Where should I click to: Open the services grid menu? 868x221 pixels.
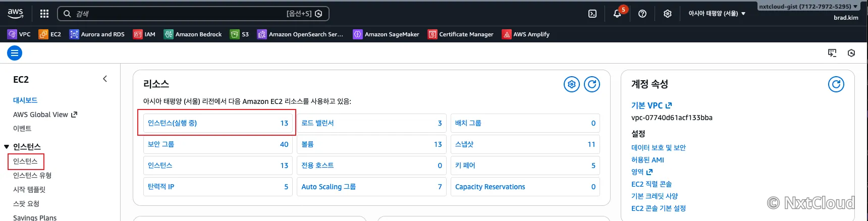pyautogui.click(x=44, y=14)
